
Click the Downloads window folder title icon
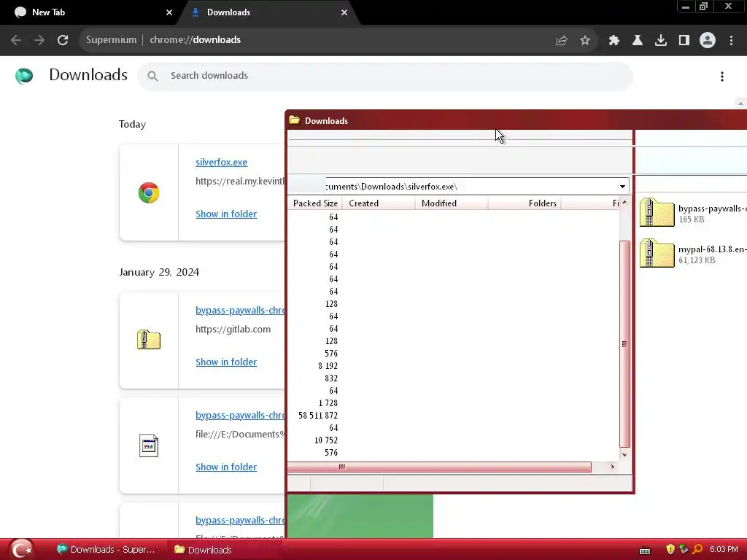295,120
